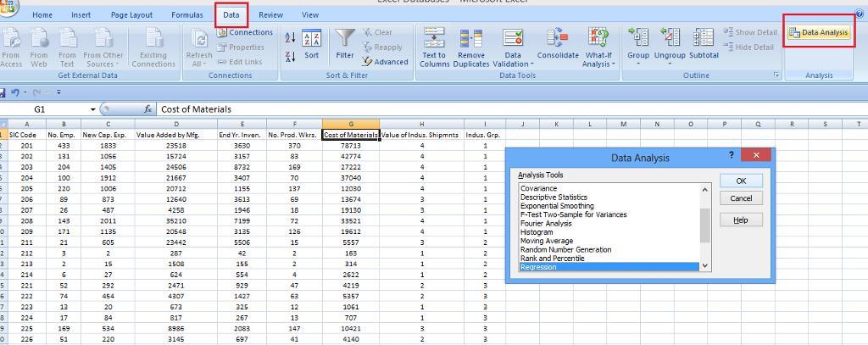Click Hide Detail command

click(748, 47)
